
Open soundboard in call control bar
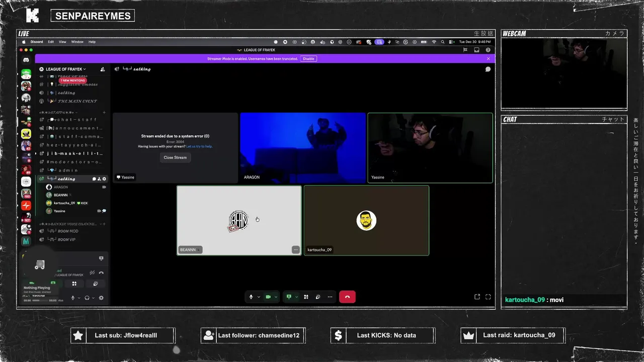pyautogui.click(x=318, y=297)
